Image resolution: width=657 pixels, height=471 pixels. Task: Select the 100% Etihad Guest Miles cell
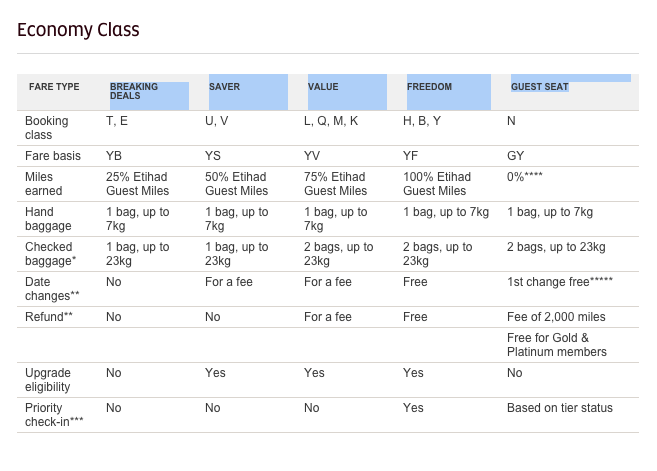437,183
